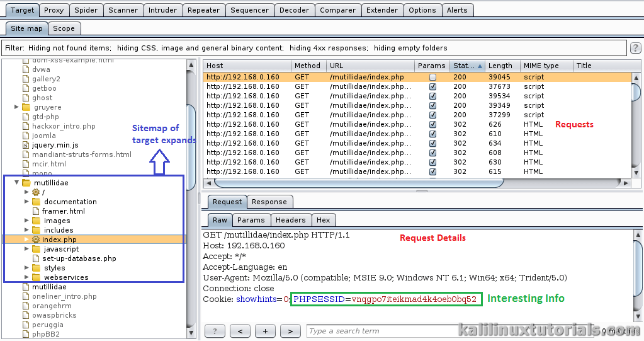
Task: Click the gear icon next to index.php
Action: pyautogui.click(x=36, y=240)
